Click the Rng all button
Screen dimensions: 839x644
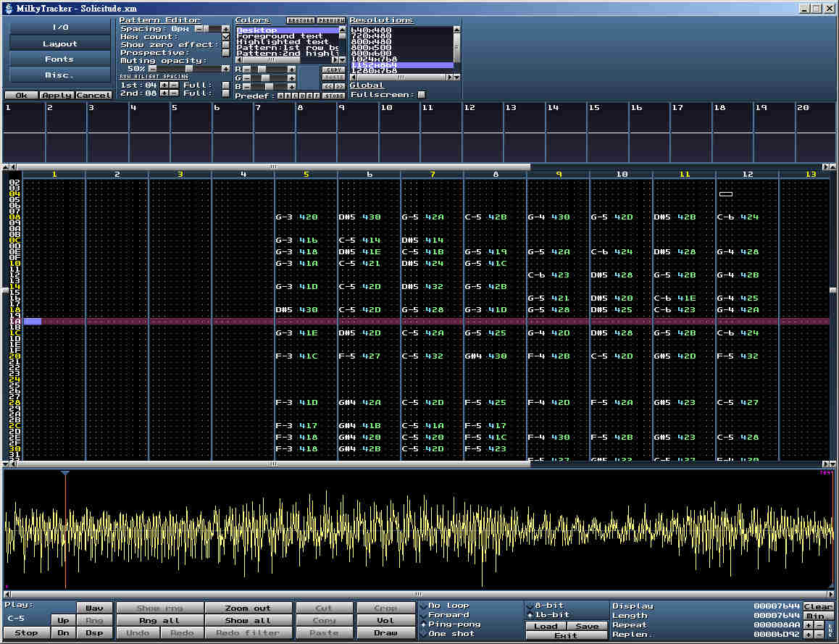coord(160,621)
